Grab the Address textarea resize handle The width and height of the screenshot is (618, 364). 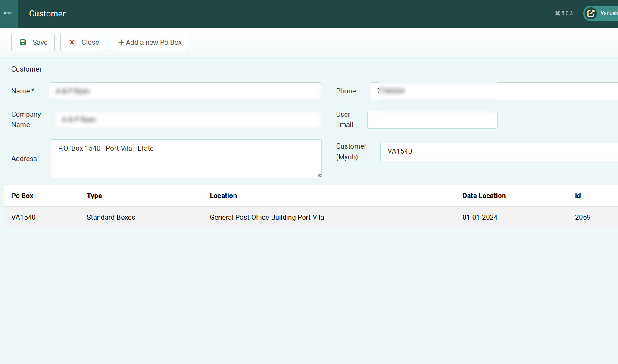point(319,175)
